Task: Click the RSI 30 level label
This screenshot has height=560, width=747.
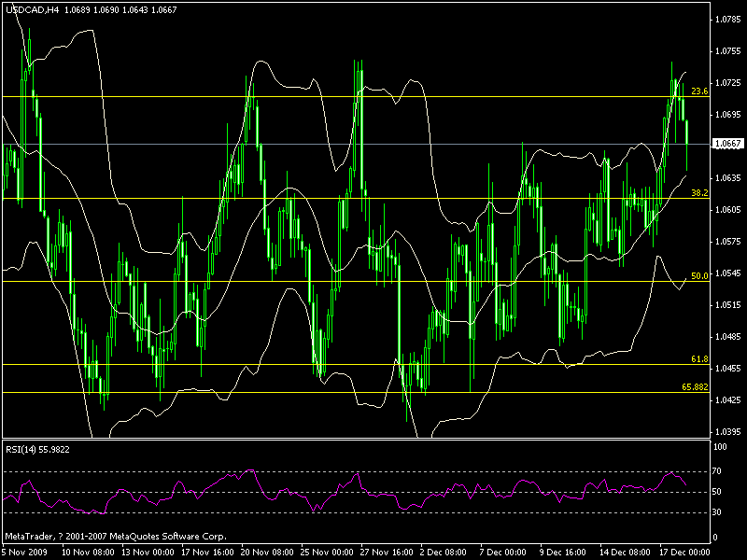Action: tap(717, 511)
